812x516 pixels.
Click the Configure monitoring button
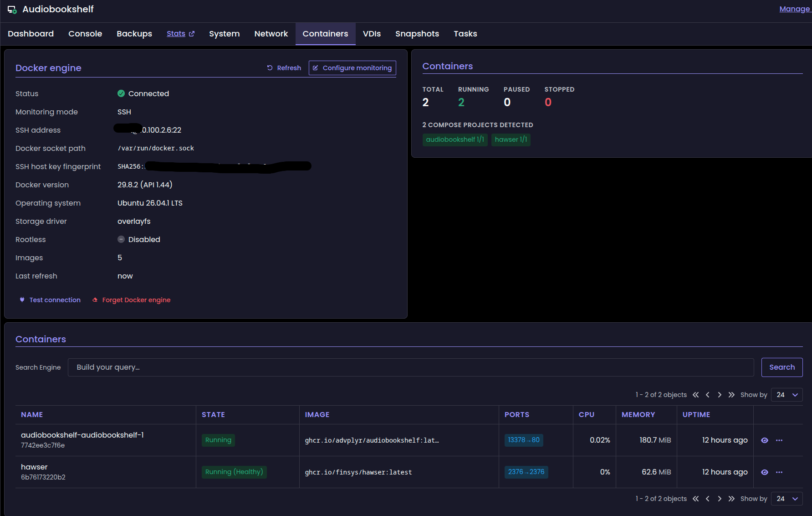(x=352, y=68)
